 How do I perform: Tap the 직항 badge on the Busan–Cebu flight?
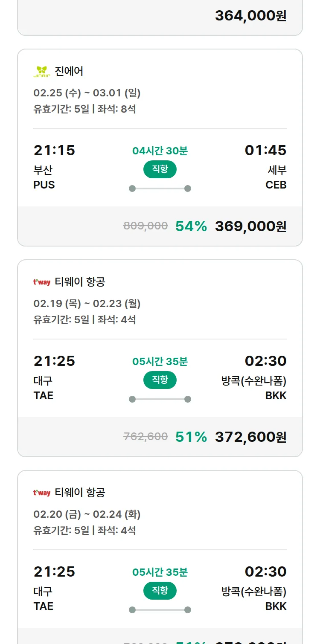pyautogui.click(x=160, y=169)
